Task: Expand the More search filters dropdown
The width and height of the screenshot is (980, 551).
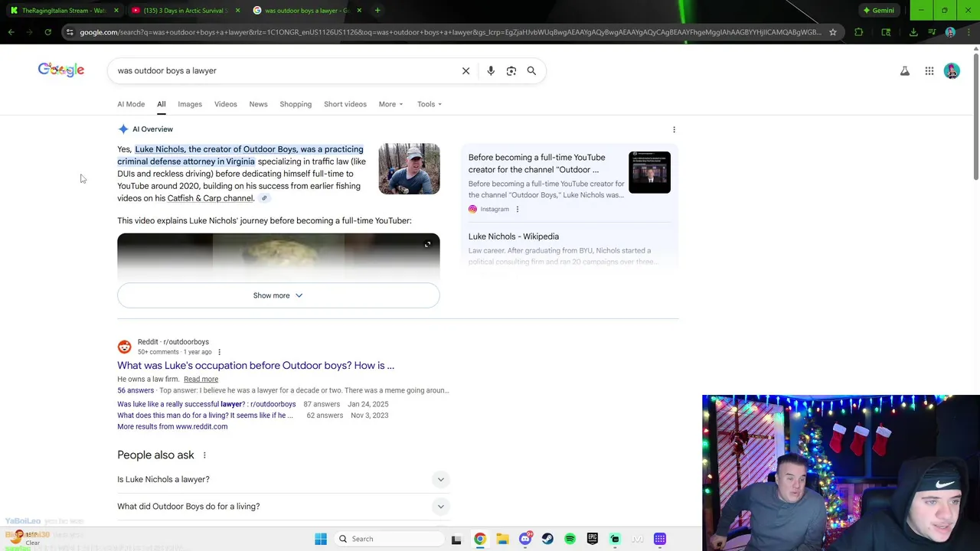Action: click(x=390, y=104)
